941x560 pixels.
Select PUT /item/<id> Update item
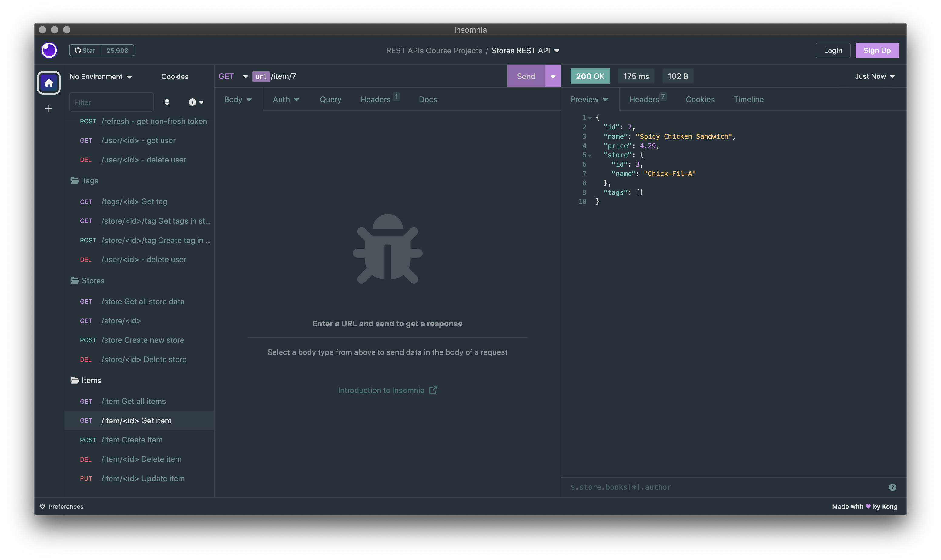[139, 478]
